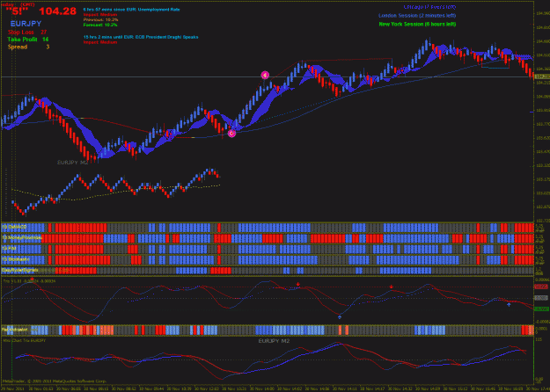Click the large red 104.28 price readout
This screenshot has width=550, height=392.
point(57,11)
